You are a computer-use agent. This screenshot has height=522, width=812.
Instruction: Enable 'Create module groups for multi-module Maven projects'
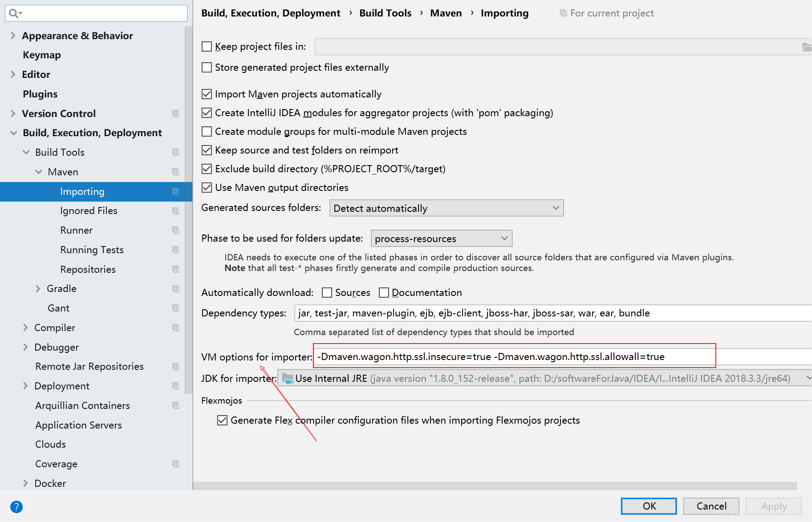coord(207,131)
